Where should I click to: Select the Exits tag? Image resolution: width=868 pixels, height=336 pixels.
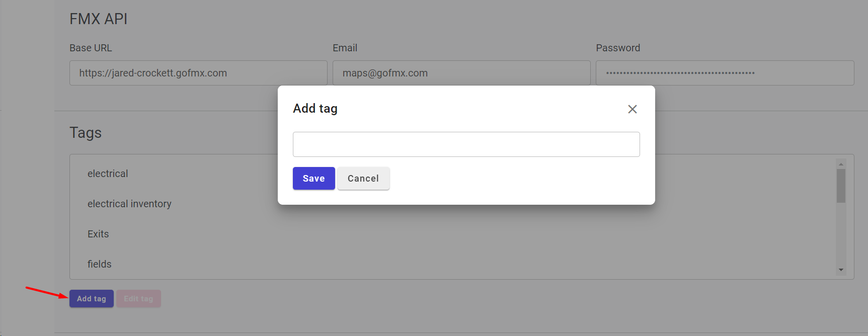(x=98, y=233)
